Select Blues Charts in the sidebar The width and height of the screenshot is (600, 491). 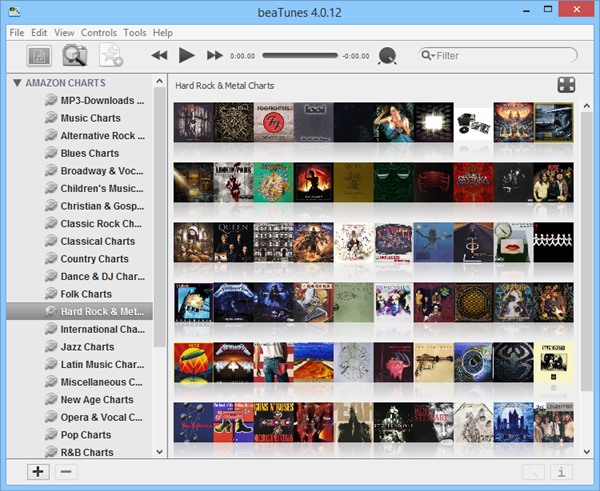89,153
